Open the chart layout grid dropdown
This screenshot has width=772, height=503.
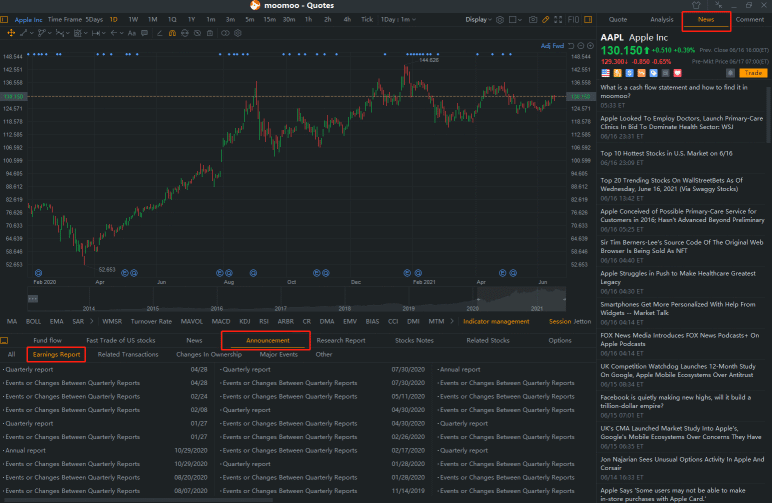tap(515, 20)
